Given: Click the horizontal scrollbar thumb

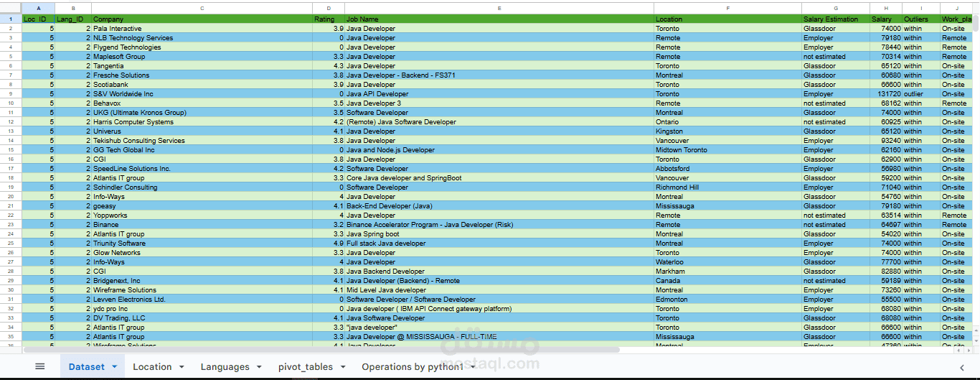Looking at the screenshot, I should pos(321,351).
